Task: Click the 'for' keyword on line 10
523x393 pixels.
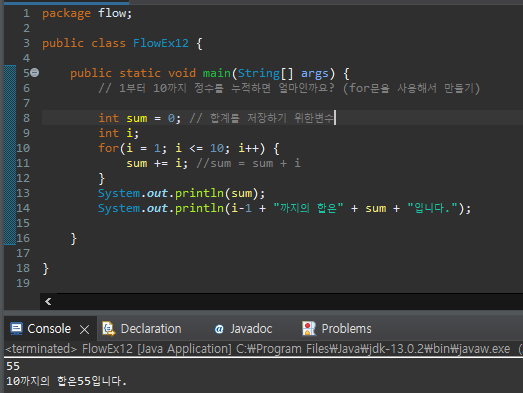Action: click(109, 148)
